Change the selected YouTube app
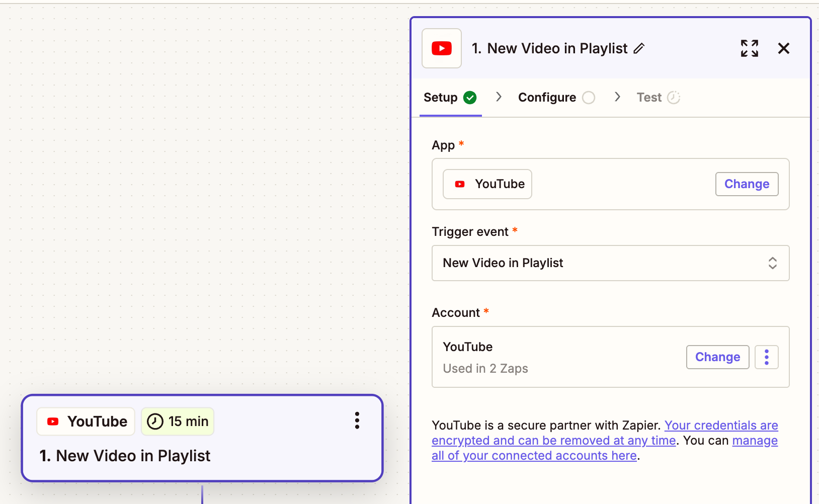 [747, 184]
